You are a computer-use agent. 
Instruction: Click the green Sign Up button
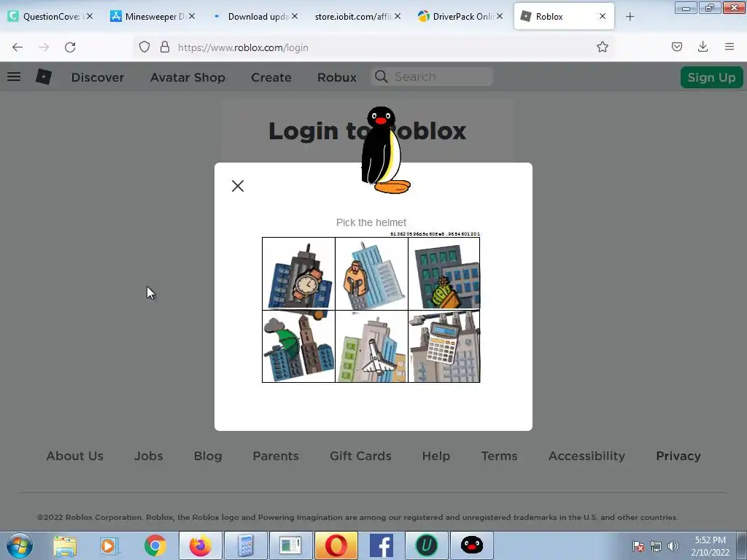pos(711,77)
